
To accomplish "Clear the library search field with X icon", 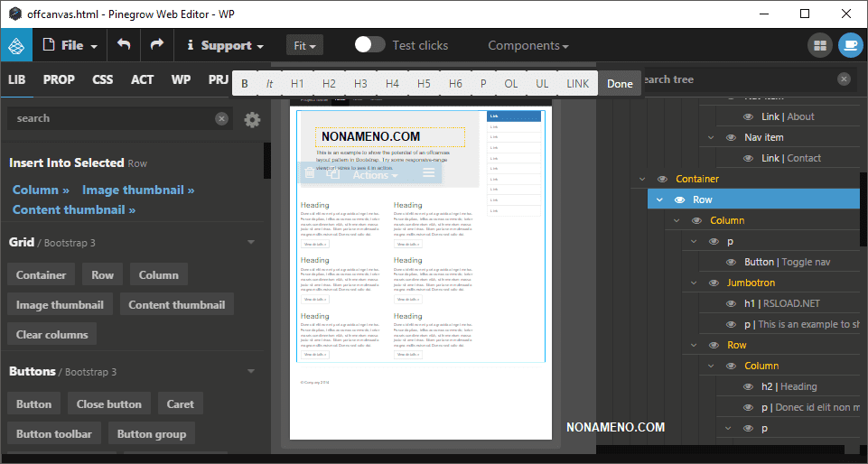I will [x=221, y=118].
